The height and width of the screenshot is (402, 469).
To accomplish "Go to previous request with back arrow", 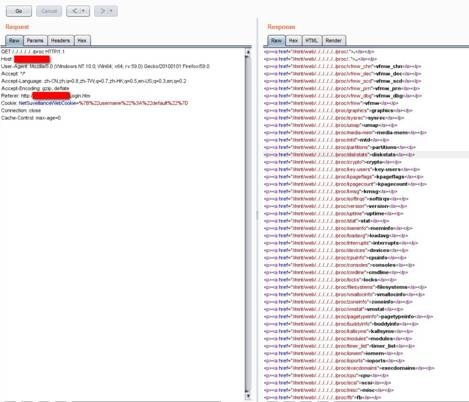I will point(75,11).
